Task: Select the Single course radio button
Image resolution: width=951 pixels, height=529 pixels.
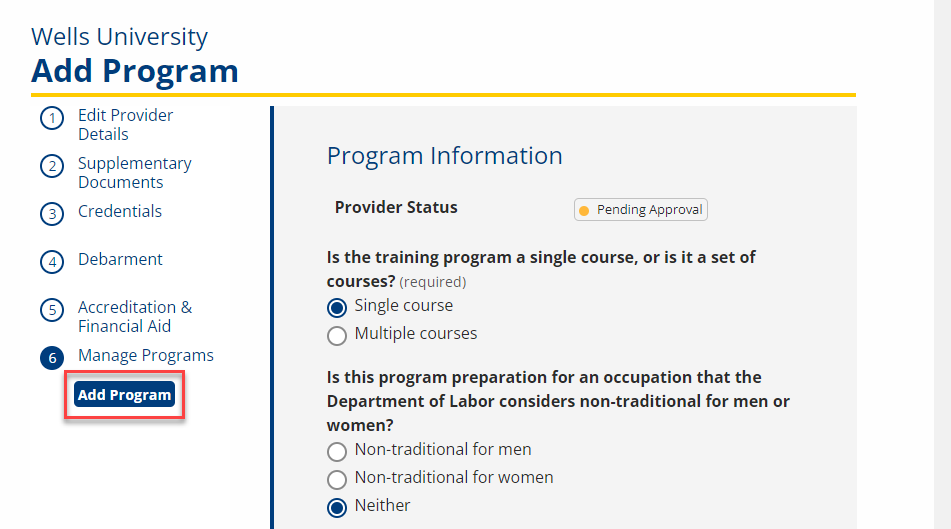Action: [337, 307]
